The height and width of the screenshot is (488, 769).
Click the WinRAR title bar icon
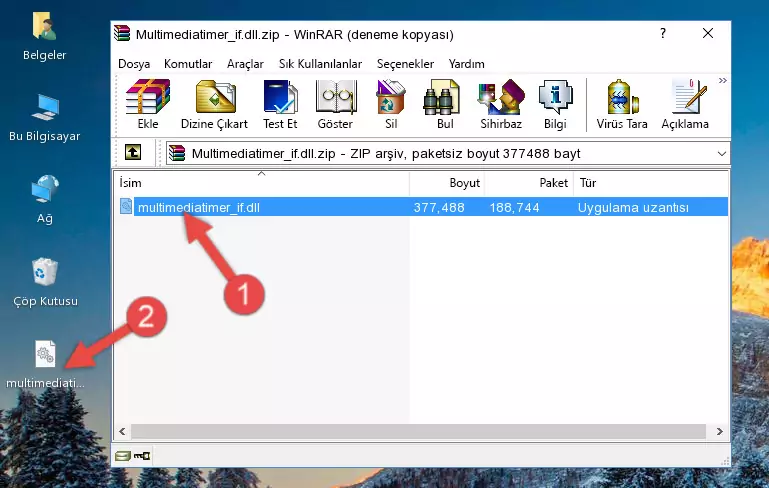coord(122,33)
